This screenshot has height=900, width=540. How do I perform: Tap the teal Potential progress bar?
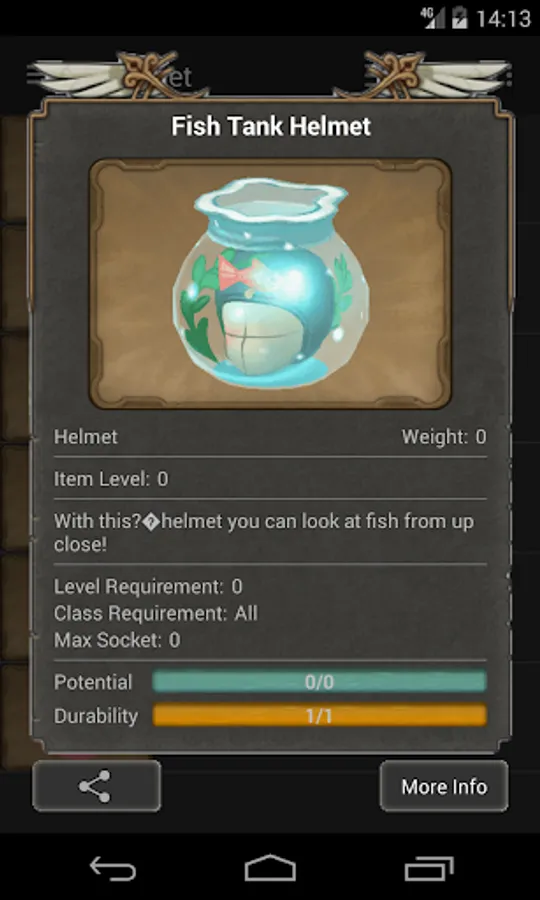[319, 682]
